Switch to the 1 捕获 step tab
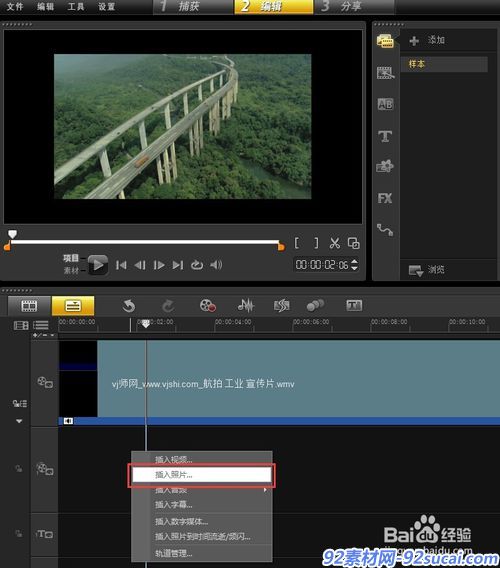Image resolution: width=500 pixels, height=568 pixels. point(193,7)
